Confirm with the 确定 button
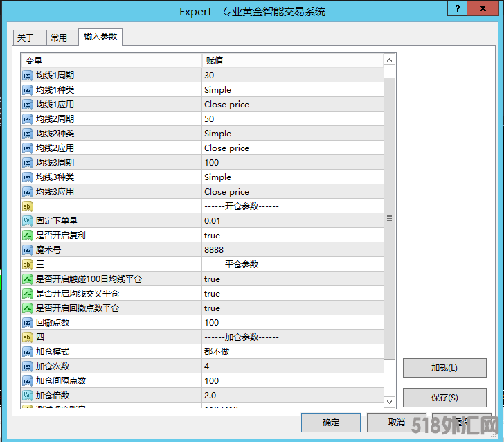 point(331,423)
